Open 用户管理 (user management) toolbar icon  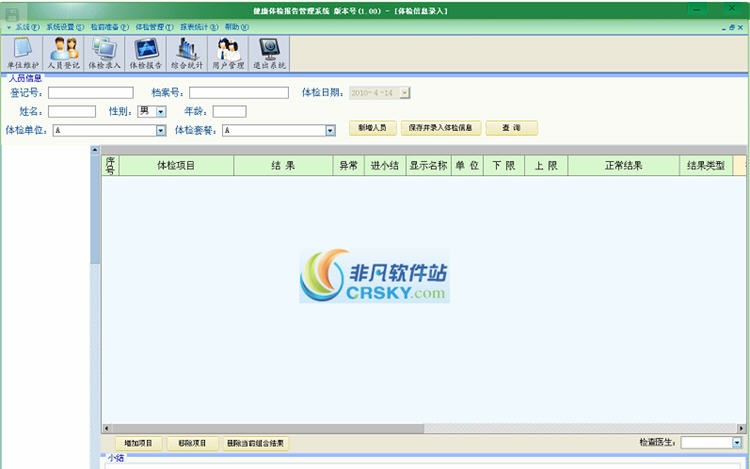pos(228,54)
